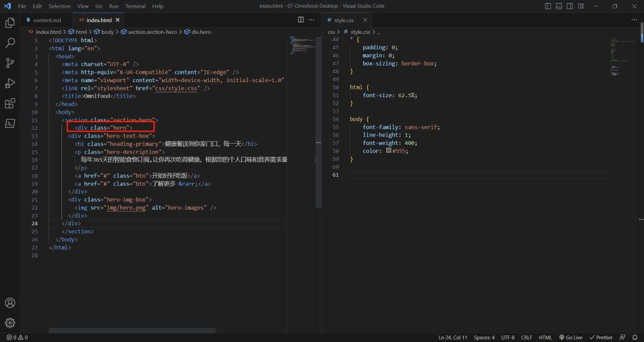This screenshot has height=342, width=644.
Task: Expand the section.section-hero breadcrumb
Action: tap(152, 32)
